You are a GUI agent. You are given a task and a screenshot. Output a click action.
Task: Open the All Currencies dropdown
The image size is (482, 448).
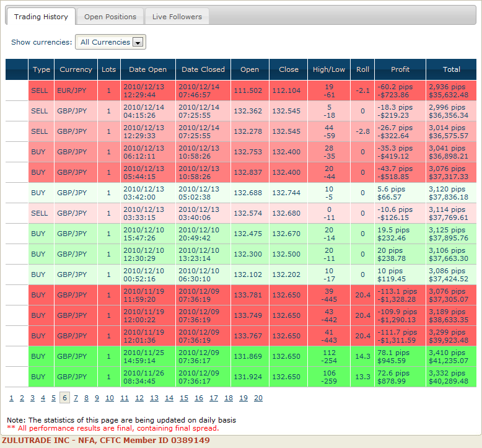click(x=110, y=42)
